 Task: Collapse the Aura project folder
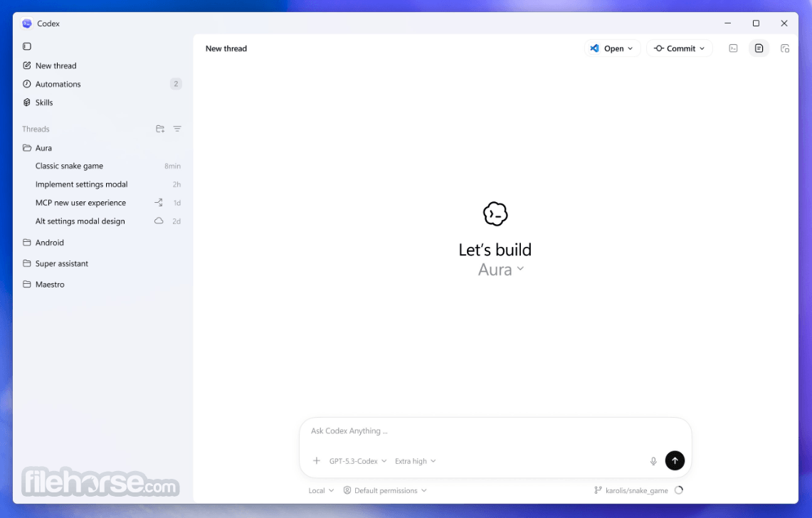[37, 148]
